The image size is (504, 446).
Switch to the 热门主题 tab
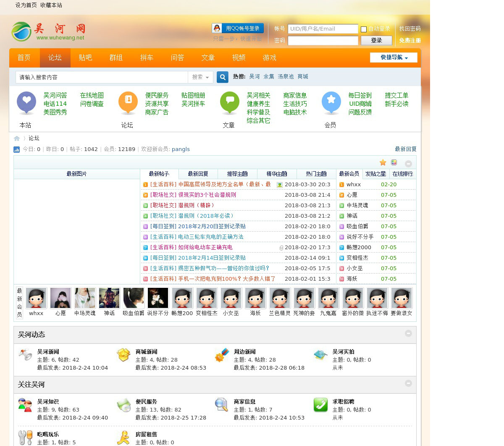[x=316, y=174]
